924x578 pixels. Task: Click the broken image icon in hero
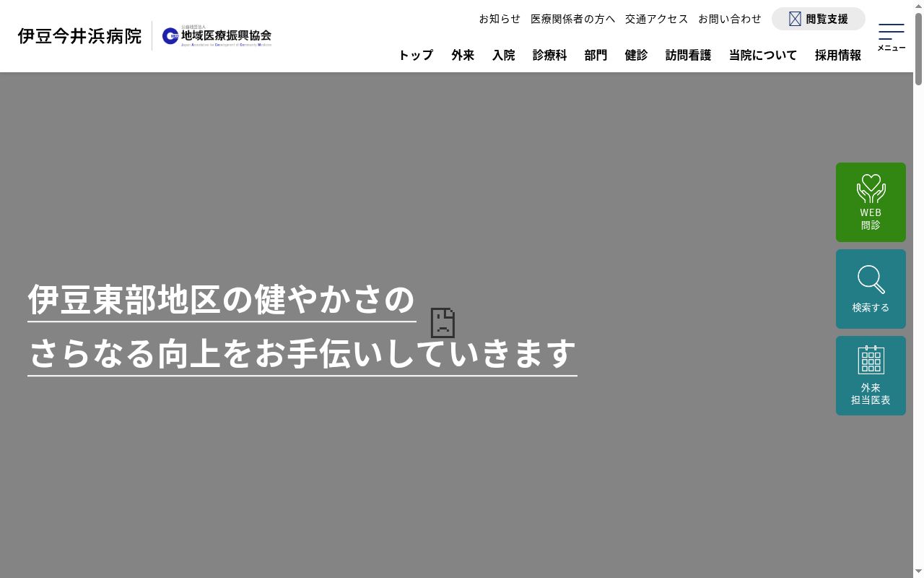pos(443,322)
